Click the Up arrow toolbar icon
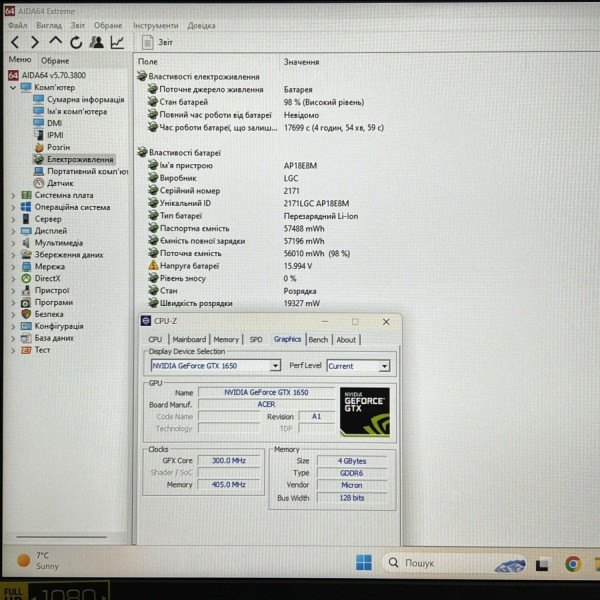 point(56,41)
